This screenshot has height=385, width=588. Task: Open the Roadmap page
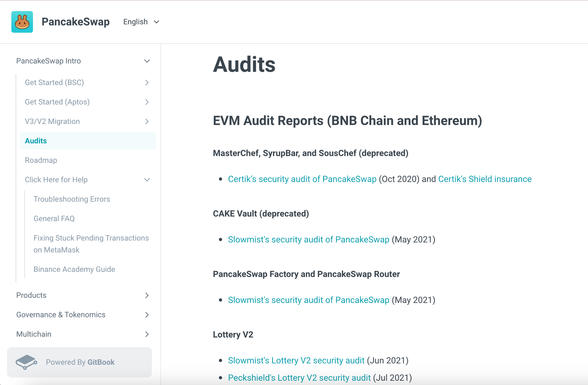pyautogui.click(x=41, y=160)
